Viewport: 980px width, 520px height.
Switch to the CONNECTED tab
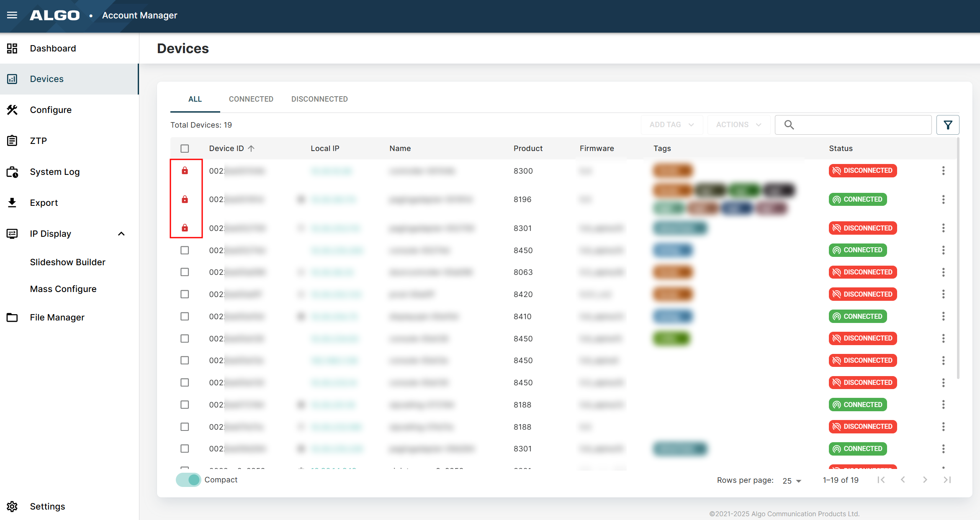tap(251, 99)
